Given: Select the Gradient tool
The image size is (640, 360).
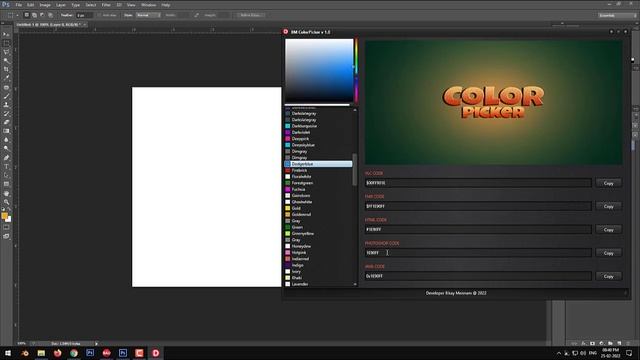Looking at the screenshot, I should [x=6, y=131].
